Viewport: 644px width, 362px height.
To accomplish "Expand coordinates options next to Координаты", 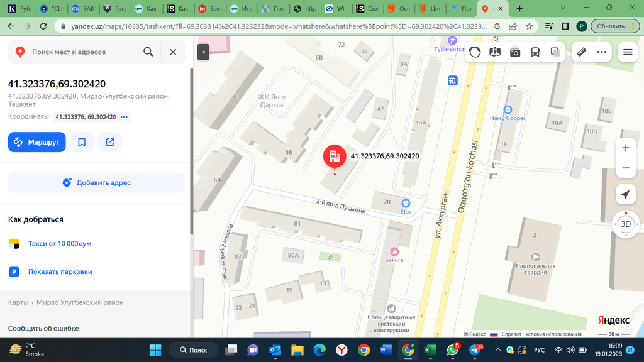I will (x=125, y=117).
